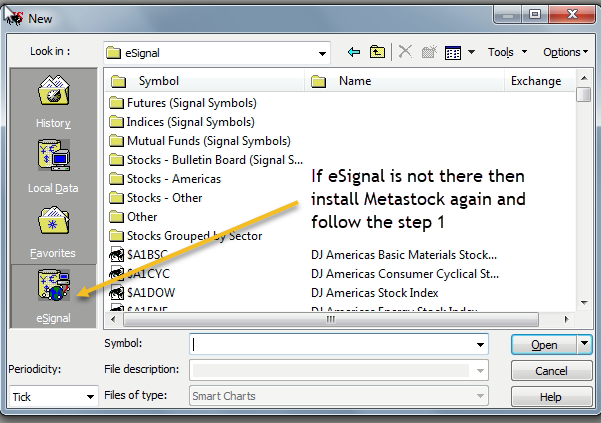The image size is (601, 423).
Task: Open Indices (Signal Symbols) folder
Action: 182,122
